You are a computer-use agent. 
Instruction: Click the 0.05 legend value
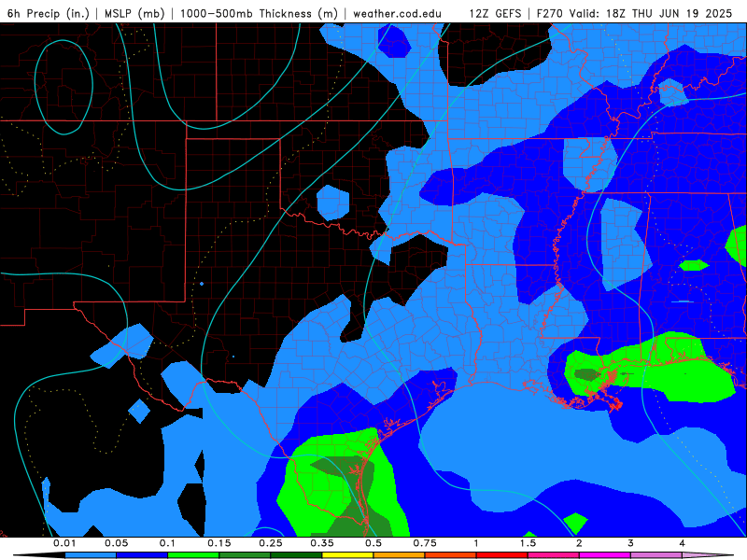click(116, 543)
